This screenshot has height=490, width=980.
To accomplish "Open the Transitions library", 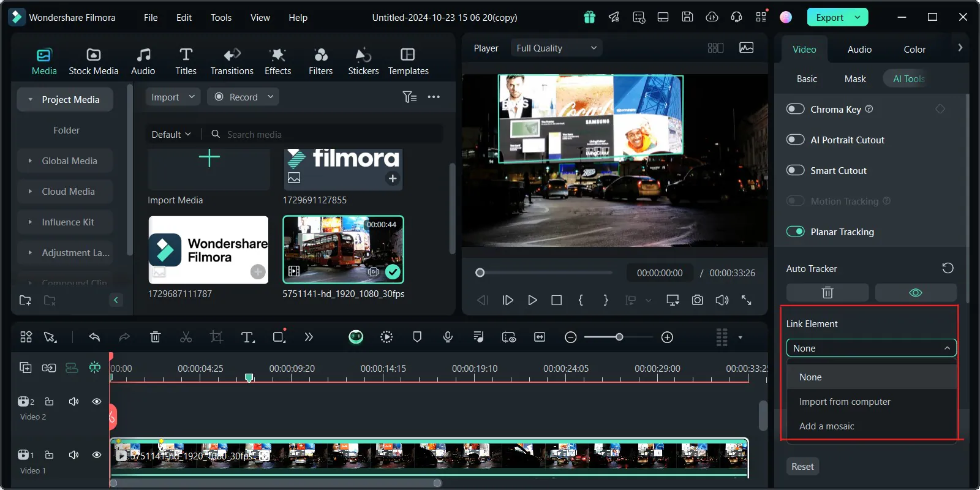I will point(232,62).
